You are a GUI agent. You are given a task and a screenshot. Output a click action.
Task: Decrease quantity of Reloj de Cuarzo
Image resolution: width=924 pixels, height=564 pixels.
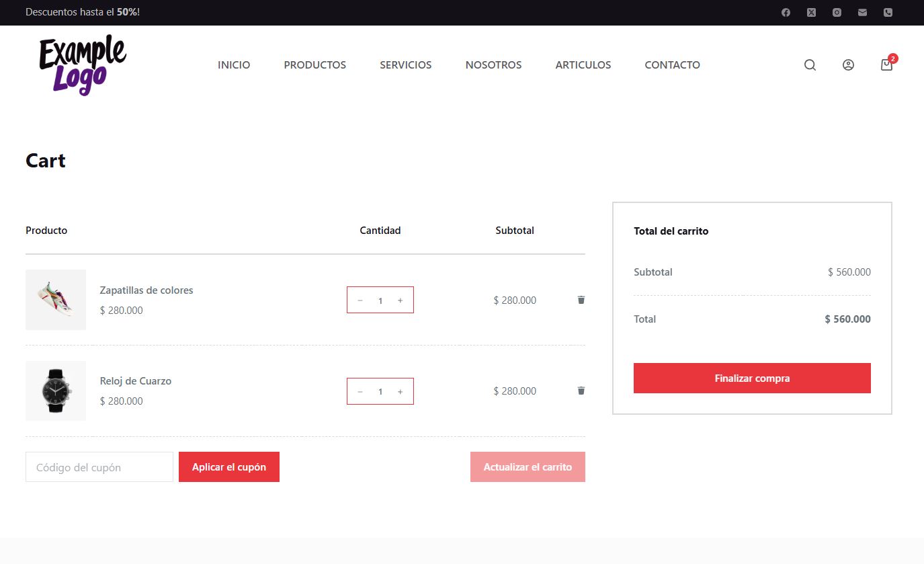pyautogui.click(x=360, y=391)
